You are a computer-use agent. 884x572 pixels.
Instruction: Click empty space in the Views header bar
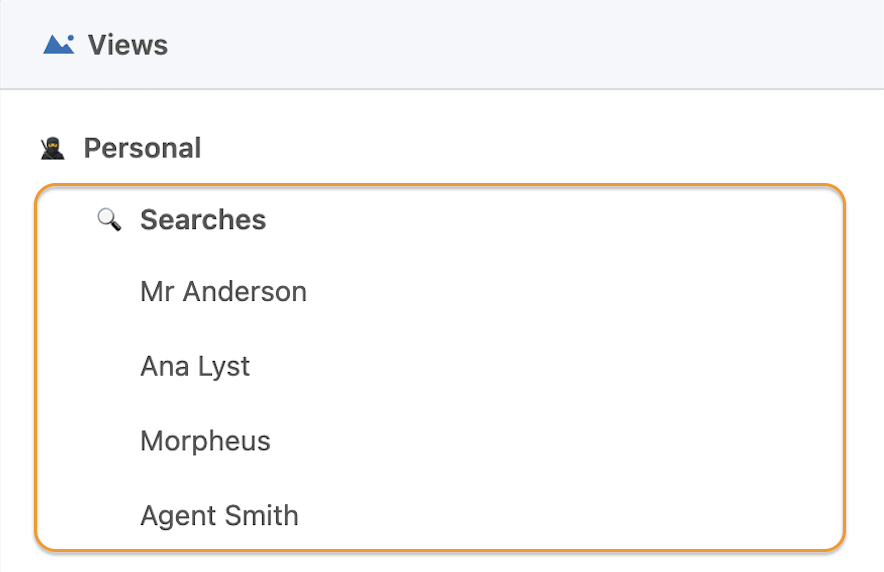[507, 45]
